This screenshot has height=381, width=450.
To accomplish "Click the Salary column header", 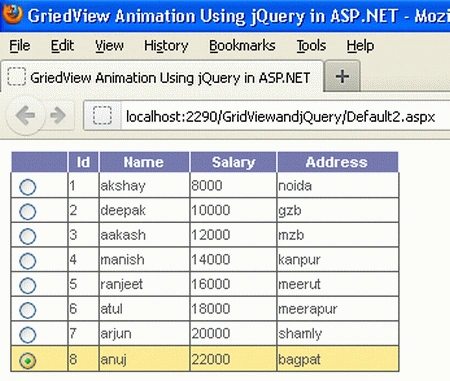I will pos(233,162).
